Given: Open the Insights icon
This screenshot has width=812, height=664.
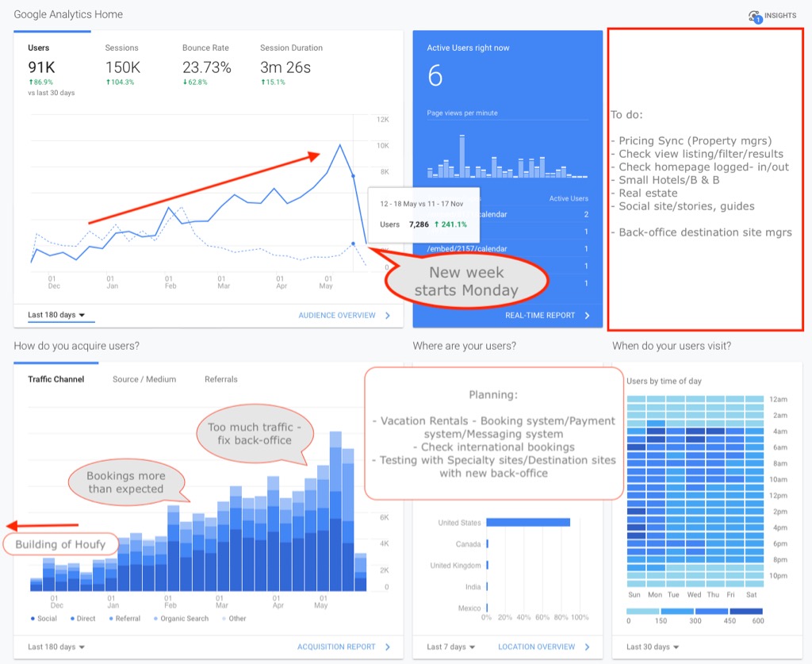Looking at the screenshot, I should point(754,16).
